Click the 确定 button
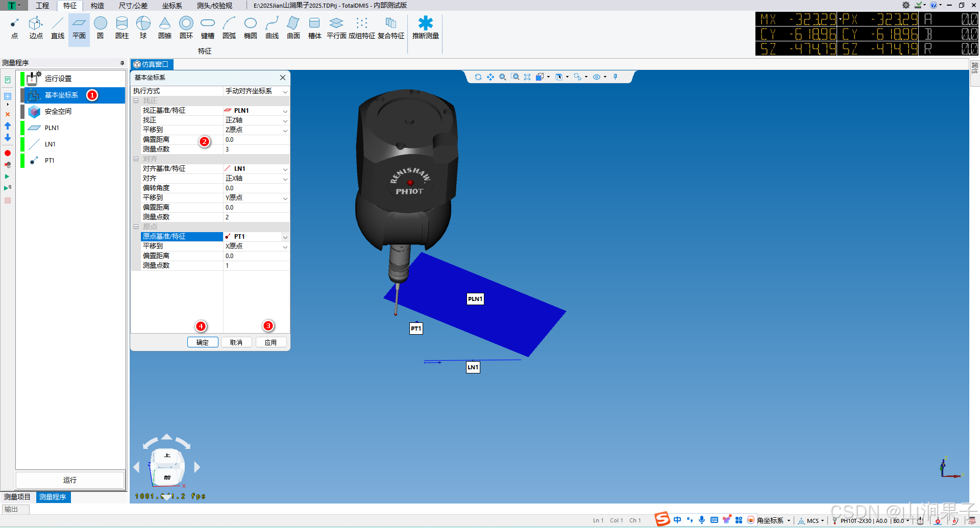Screen dimensions: 980x528 [203, 342]
